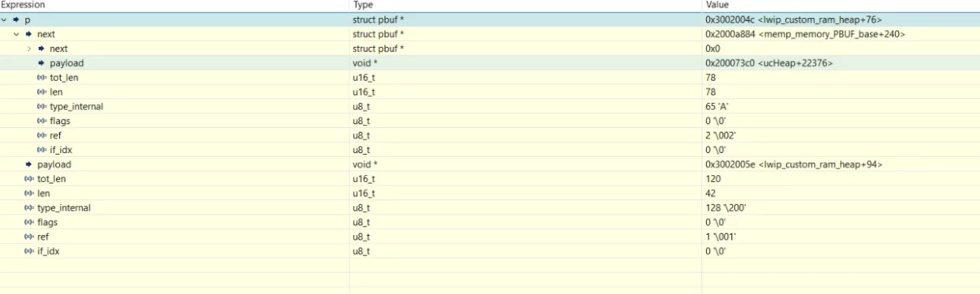Click the pointer icon beside payload at lwip_custom_ram_heap+94
Image resolution: width=980 pixels, height=294 pixels.
coord(29,164)
